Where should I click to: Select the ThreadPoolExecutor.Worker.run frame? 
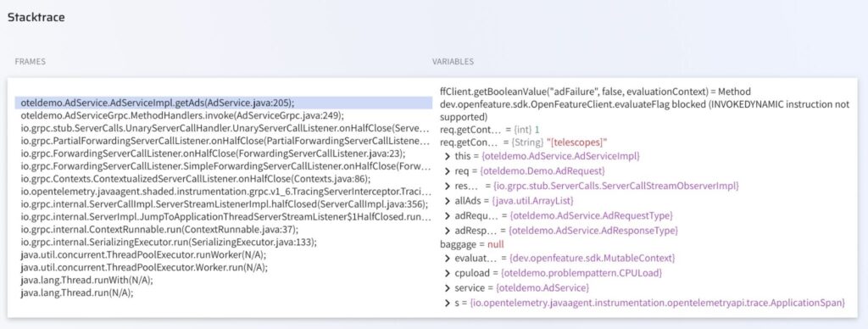click(224, 268)
